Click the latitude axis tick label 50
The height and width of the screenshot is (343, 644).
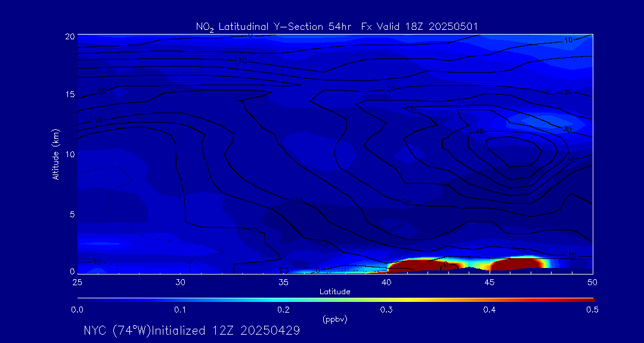pos(592,282)
